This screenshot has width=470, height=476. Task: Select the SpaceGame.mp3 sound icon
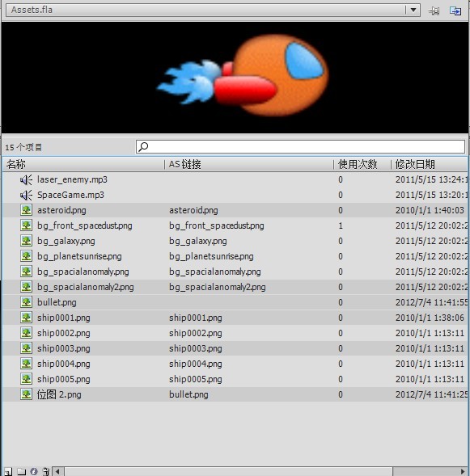[x=26, y=195]
